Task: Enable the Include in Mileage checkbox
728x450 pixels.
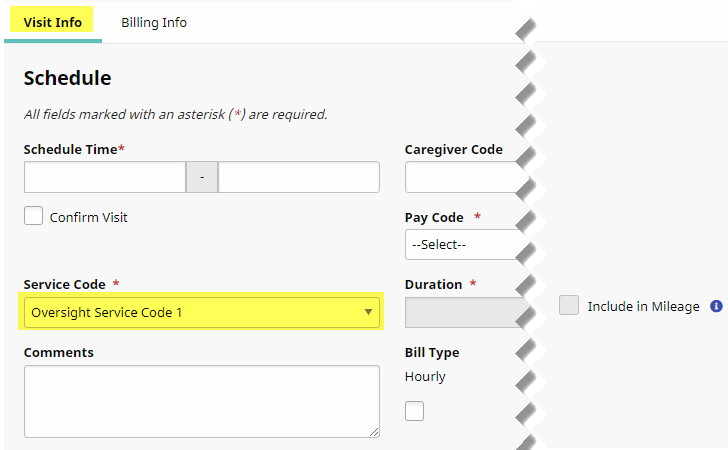Action: tap(569, 306)
